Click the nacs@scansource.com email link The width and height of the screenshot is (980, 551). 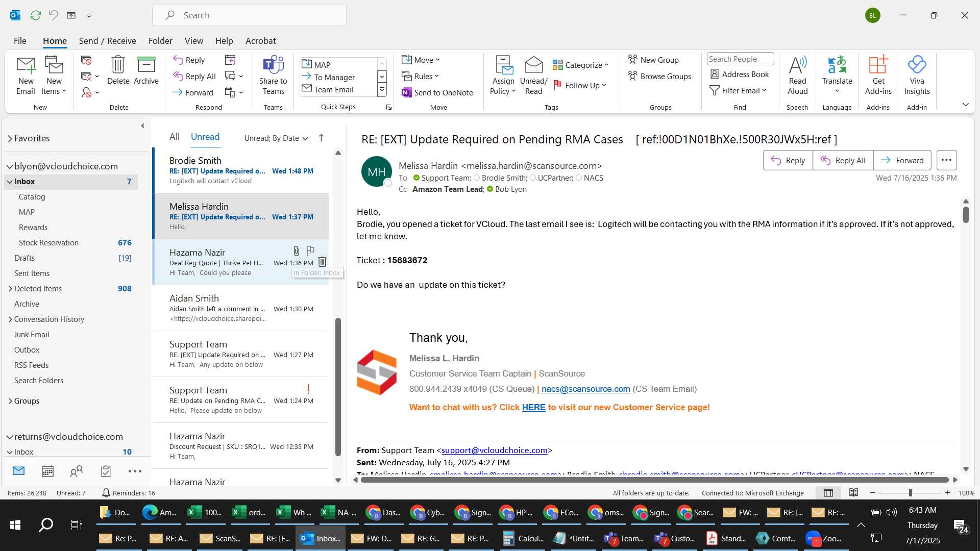[585, 389]
